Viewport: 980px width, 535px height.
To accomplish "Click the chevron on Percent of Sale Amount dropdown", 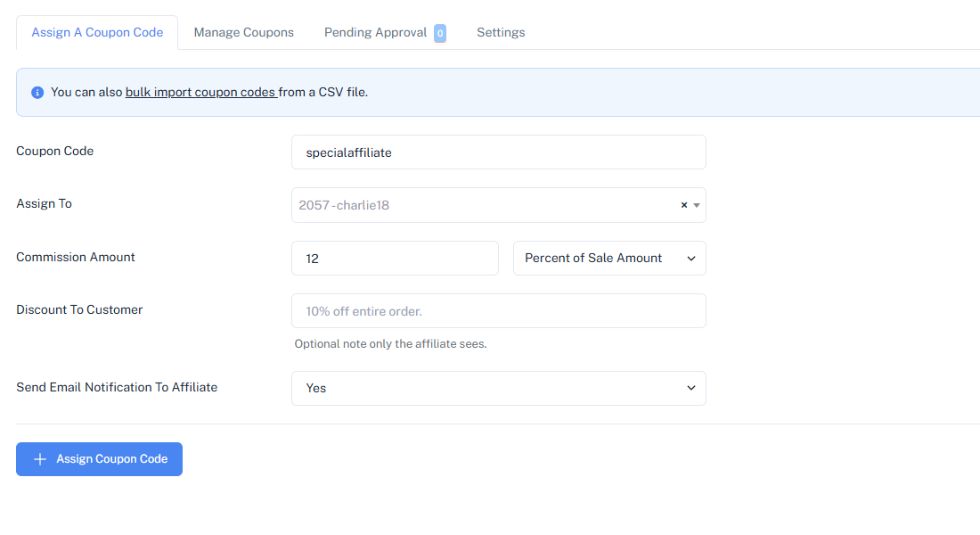I will point(691,258).
